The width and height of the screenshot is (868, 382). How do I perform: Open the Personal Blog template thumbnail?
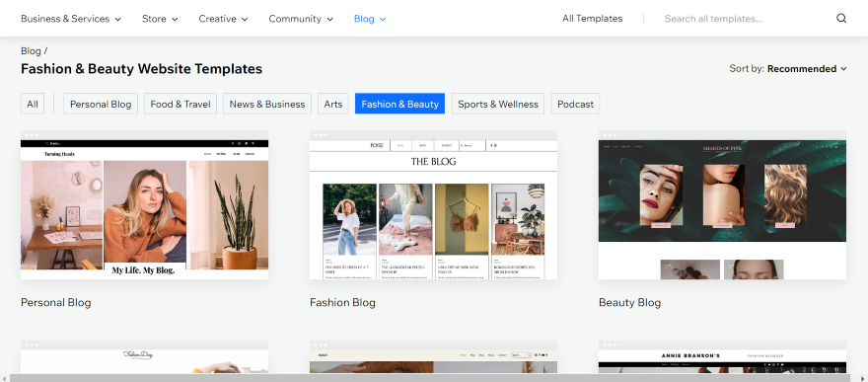(144, 205)
